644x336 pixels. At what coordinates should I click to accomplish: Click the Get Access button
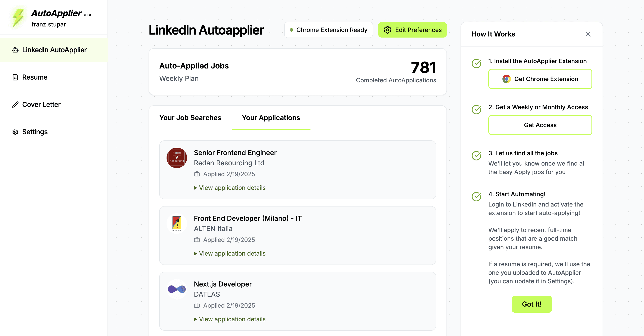point(540,125)
